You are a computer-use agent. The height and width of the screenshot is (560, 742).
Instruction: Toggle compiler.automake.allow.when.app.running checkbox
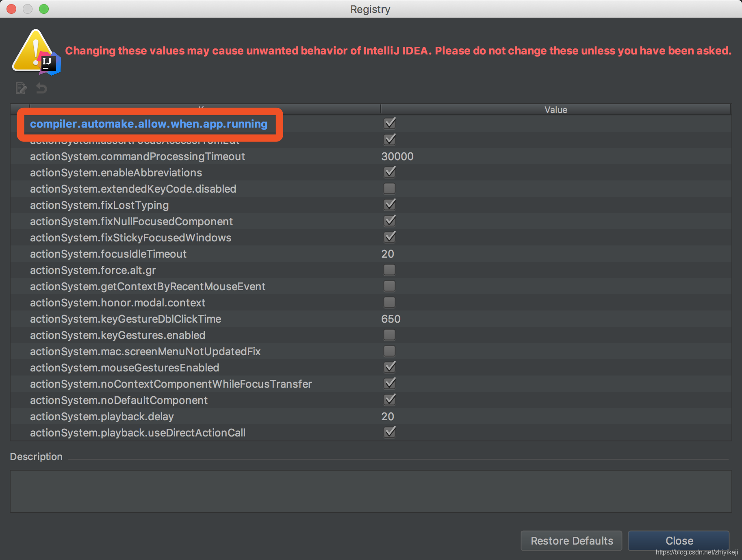(x=390, y=123)
